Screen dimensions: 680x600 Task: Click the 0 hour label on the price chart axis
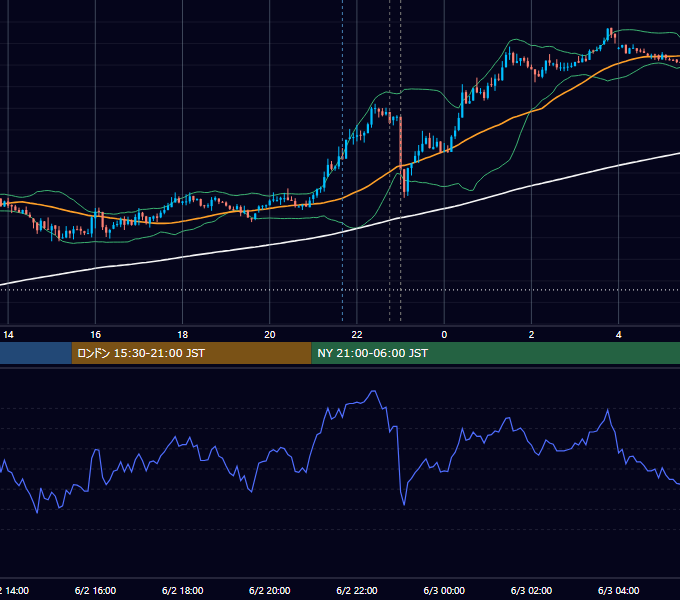(x=444, y=335)
